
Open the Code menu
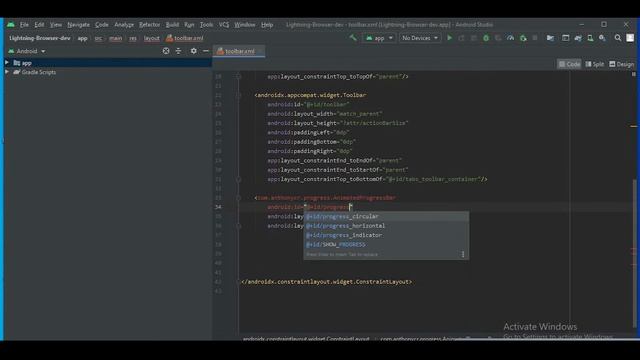(102, 24)
